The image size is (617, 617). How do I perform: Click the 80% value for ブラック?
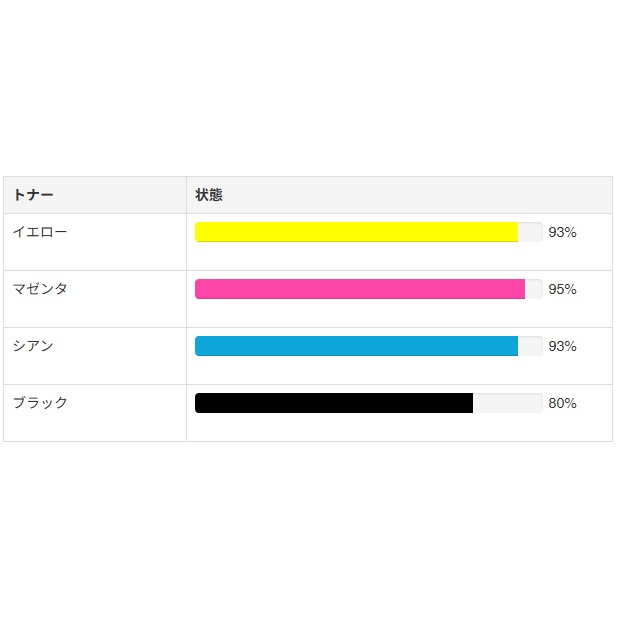point(562,403)
